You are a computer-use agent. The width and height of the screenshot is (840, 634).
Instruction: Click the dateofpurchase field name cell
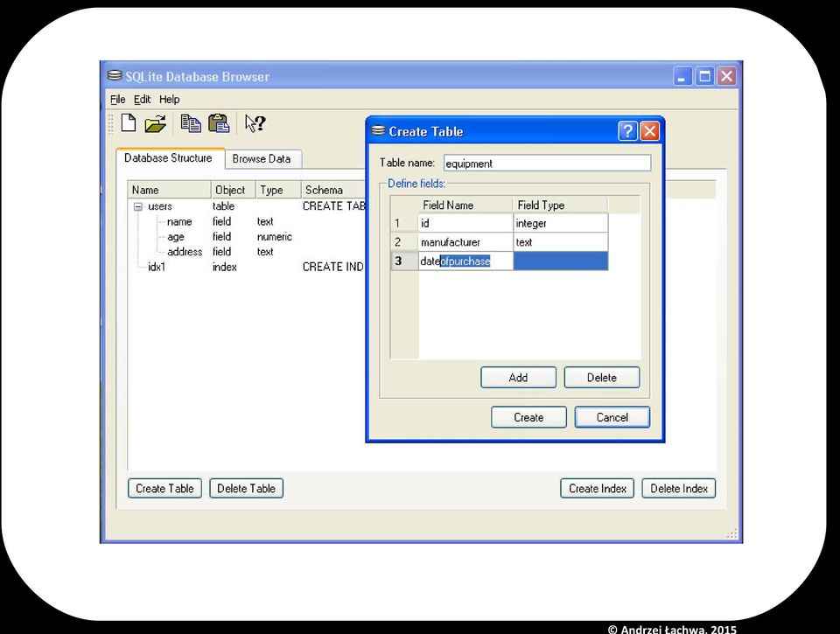[x=465, y=261]
